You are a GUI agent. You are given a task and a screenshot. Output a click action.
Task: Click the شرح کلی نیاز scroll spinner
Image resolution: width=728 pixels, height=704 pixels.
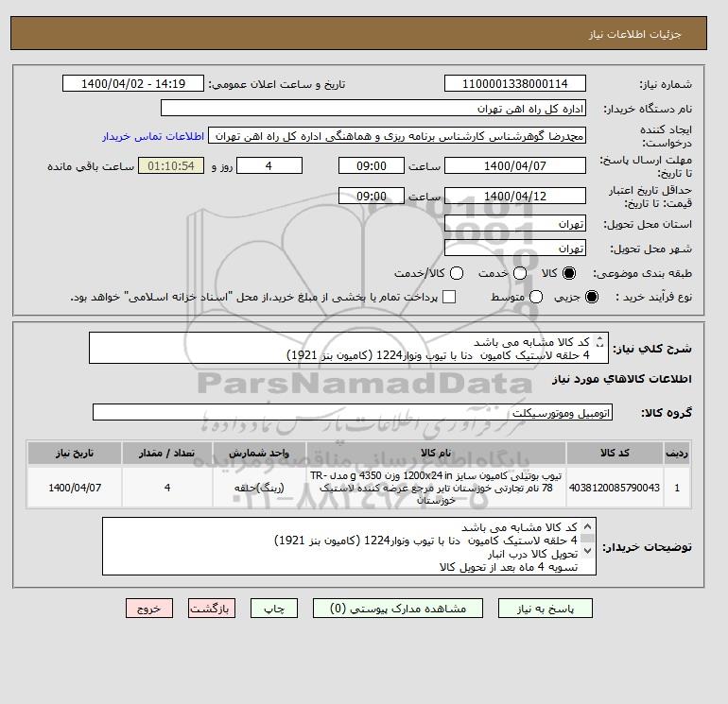pyautogui.click(x=599, y=341)
